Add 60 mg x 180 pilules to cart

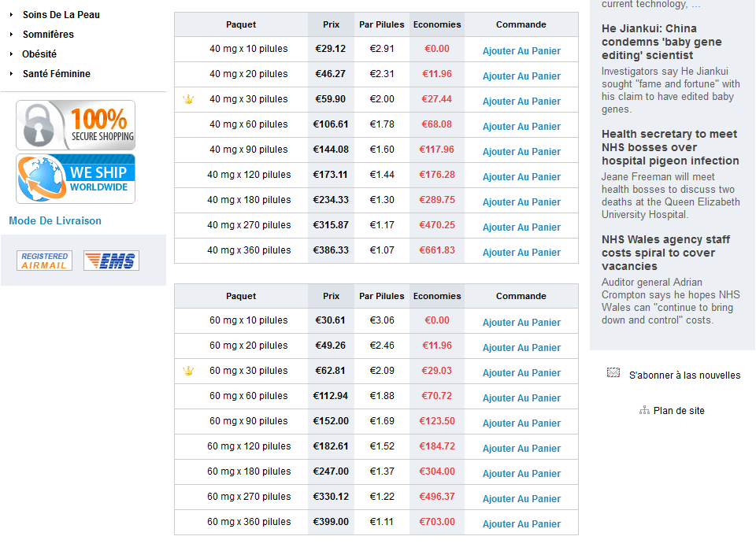click(x=521, y=474)
